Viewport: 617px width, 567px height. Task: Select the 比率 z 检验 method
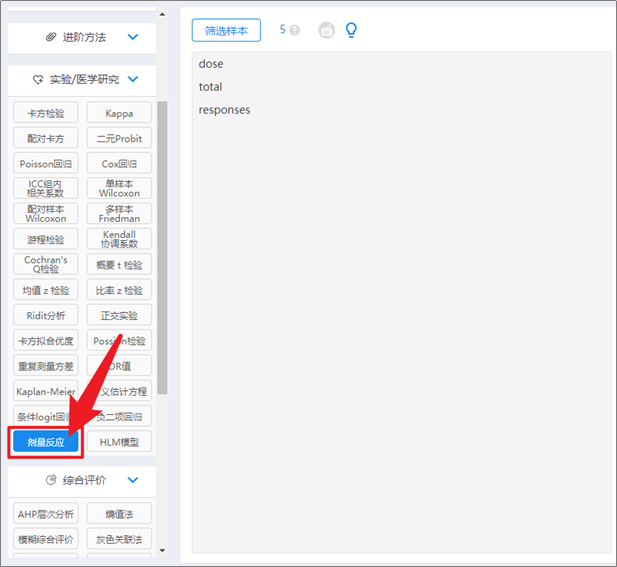coord(119,290)
